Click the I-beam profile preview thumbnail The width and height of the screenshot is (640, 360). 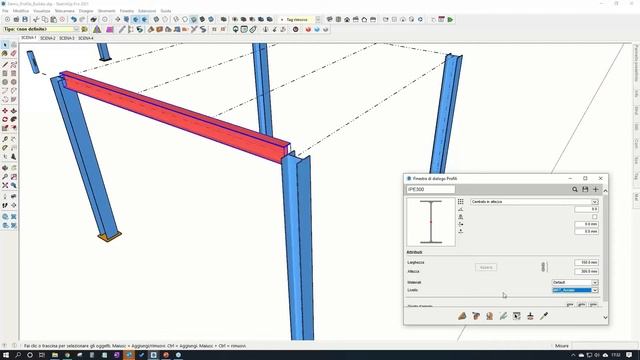click(431, 222)
